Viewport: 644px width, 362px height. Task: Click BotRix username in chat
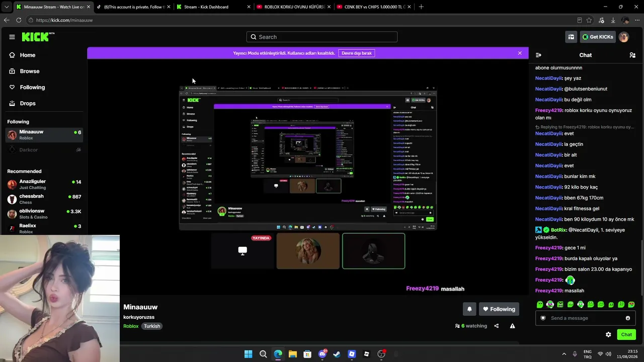(558, 230)
